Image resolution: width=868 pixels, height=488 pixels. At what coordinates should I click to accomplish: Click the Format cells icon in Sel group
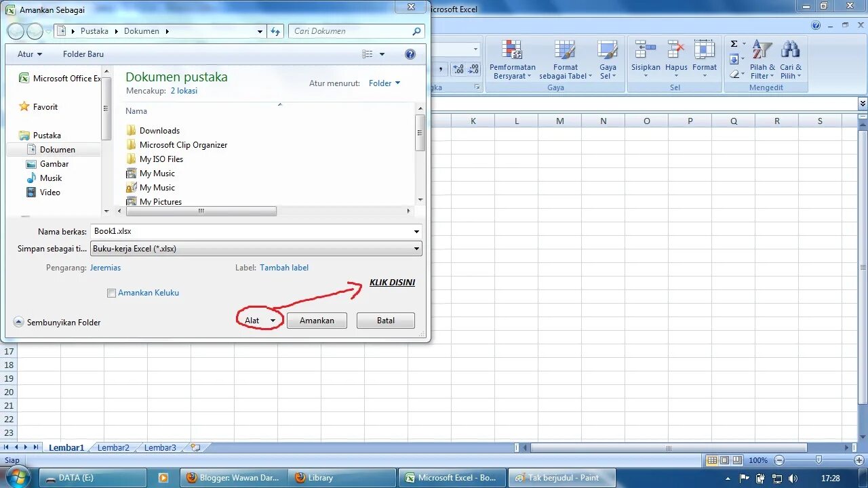tap(705, 50)
